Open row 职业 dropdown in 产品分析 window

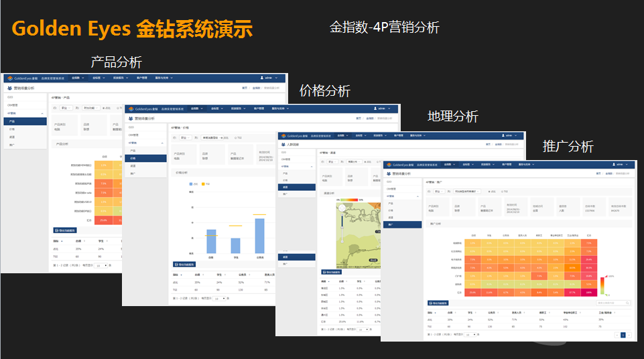tap(66, 108)
